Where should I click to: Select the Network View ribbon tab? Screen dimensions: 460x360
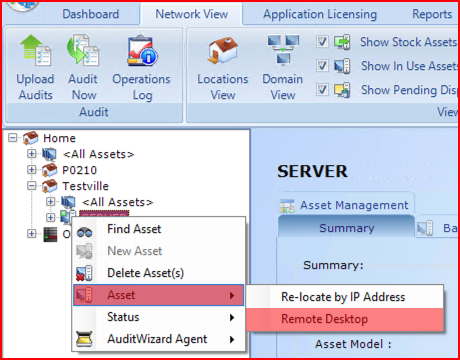point(191,14)
